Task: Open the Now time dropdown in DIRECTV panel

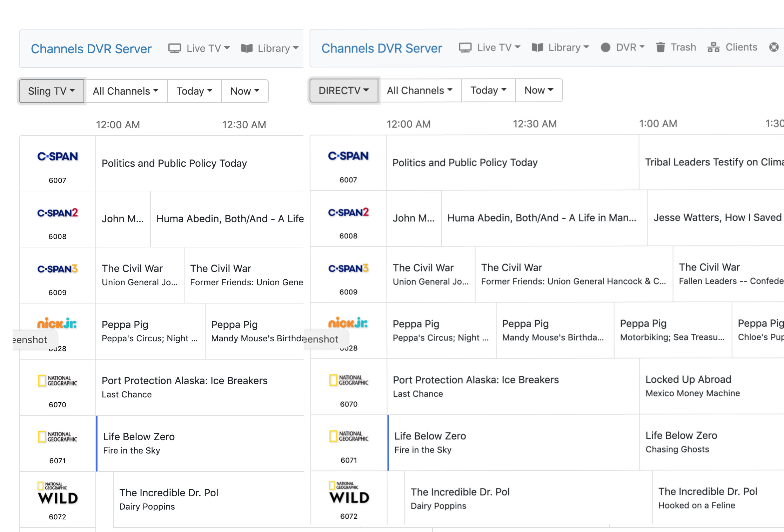Action: tap(538, 90)
